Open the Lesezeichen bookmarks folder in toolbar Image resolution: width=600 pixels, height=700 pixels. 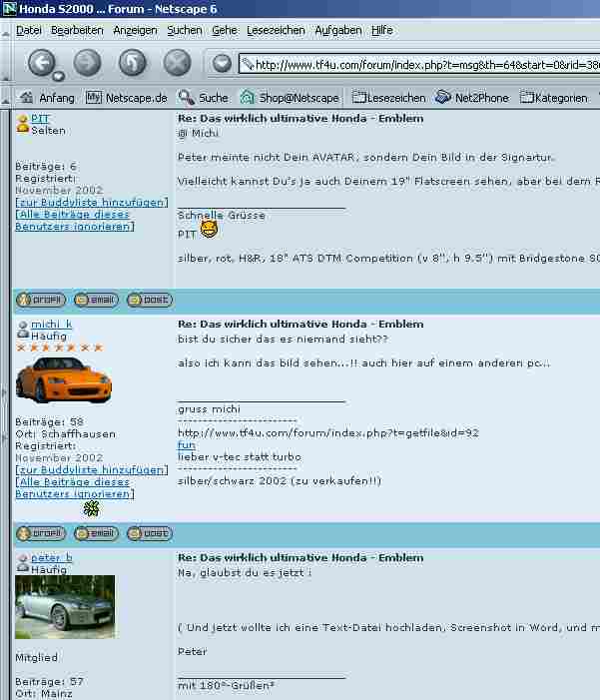tap(387, 98)
